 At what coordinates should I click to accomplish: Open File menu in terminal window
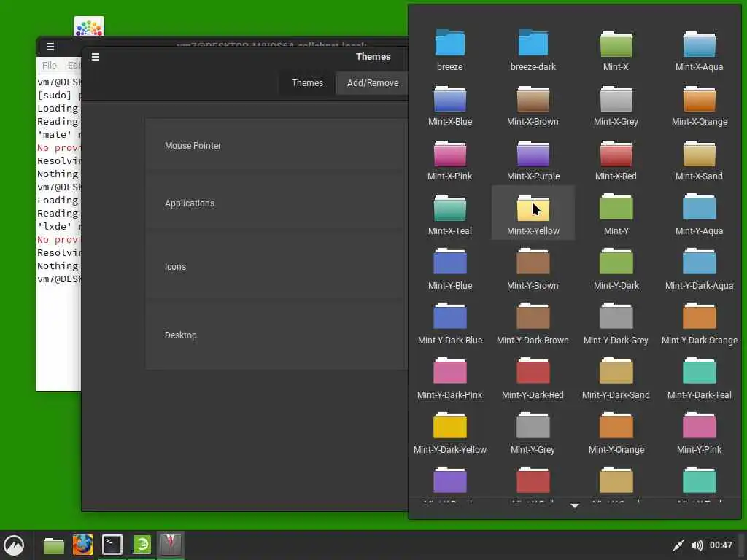tap(49, 65)
